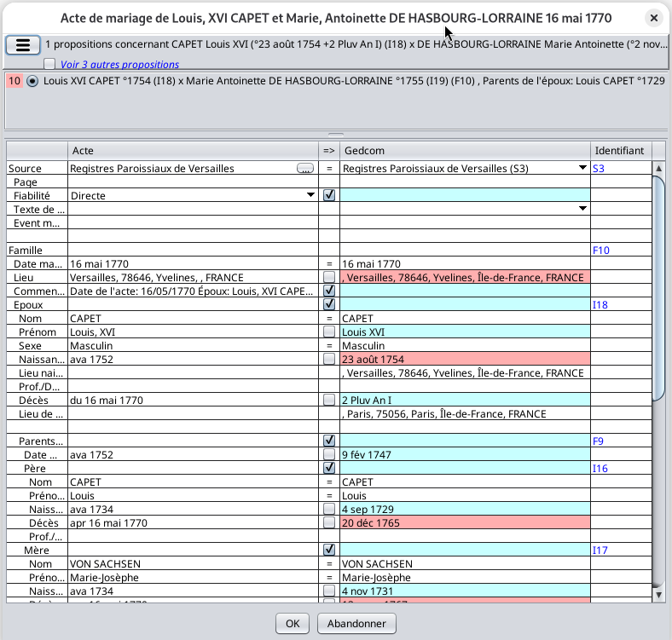672x640 pixels.
Task: Click the Acte column header
Action: coord(193,150)
